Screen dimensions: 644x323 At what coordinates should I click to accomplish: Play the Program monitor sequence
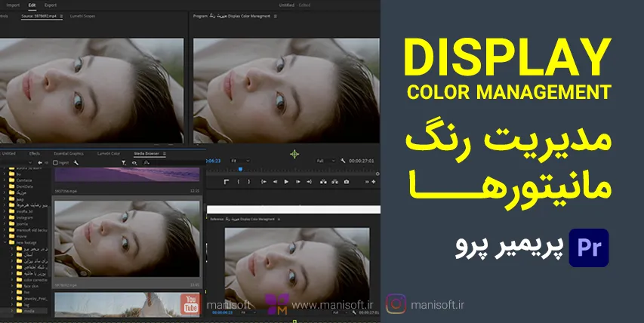coord(286,182)
